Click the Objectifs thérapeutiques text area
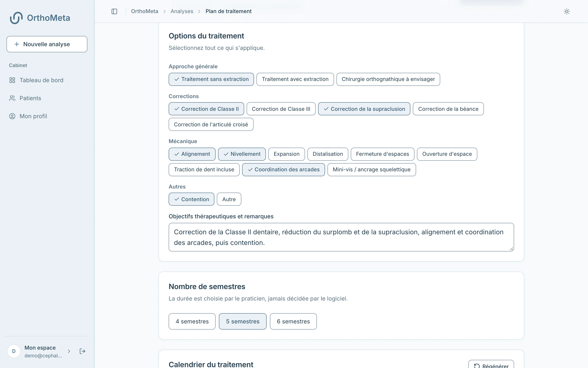 (341, 237)
